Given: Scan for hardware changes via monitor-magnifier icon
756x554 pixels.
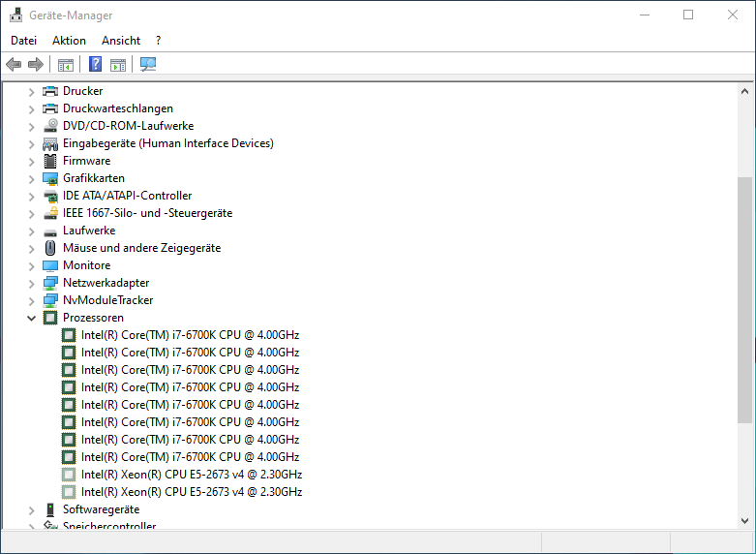Looking at the screenshot, I should click(x=148, y=64).
